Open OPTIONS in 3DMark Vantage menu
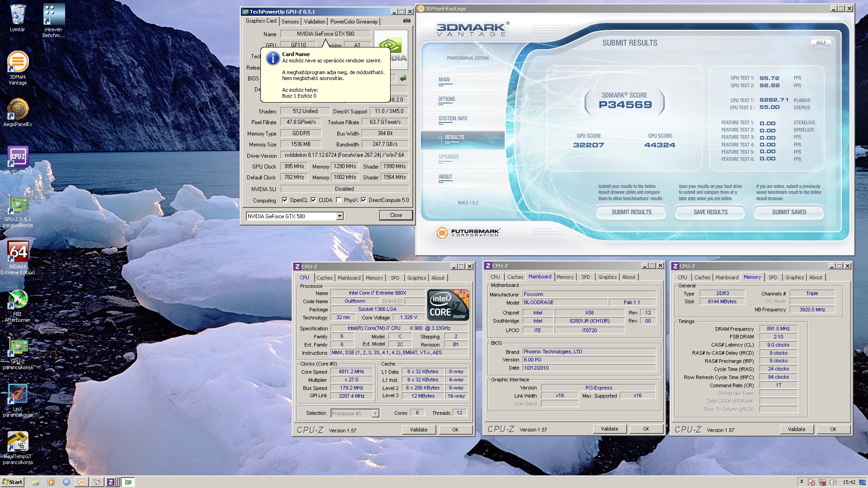 (x=446, y=99)
